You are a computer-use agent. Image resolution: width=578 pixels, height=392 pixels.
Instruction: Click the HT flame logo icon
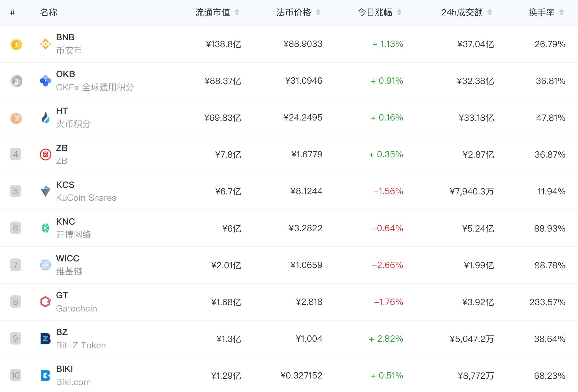(46, 118)
